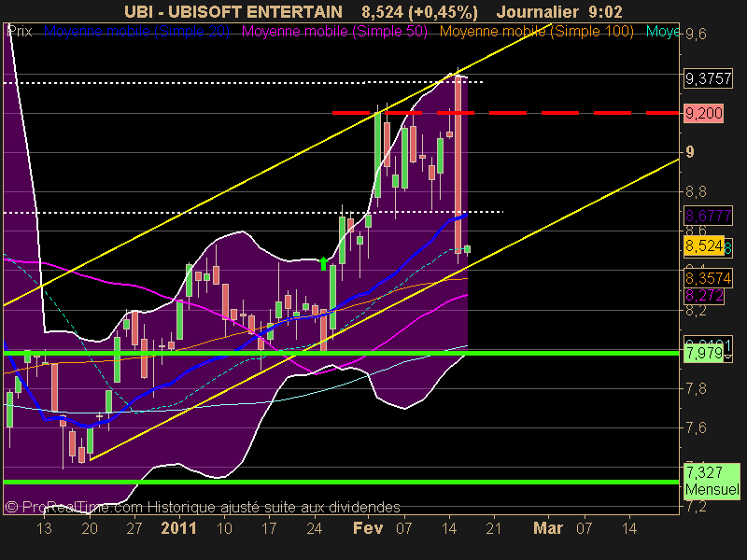The image size is (747, 560).
Task: Select the red dashed resistance line
Action: coord(505,113)
